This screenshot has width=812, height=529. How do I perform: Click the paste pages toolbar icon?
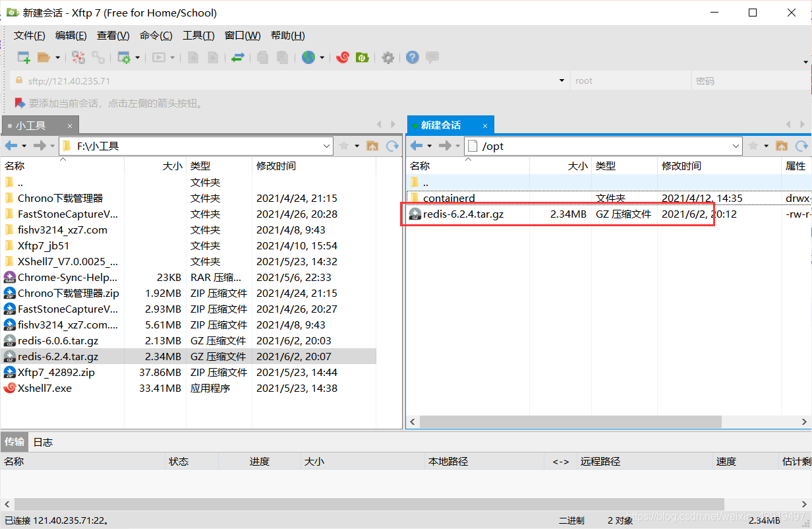(x=282, y=57)
